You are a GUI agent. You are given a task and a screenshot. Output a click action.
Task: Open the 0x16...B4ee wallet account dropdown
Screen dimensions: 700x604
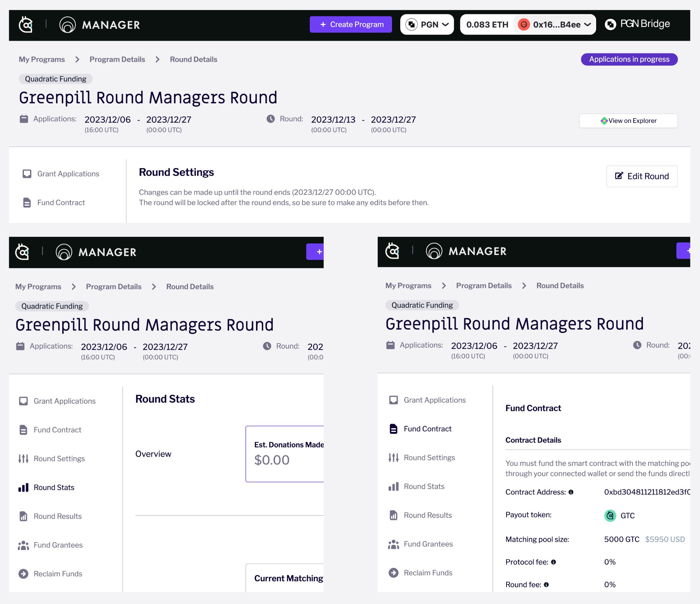click(x=554, y=25)
